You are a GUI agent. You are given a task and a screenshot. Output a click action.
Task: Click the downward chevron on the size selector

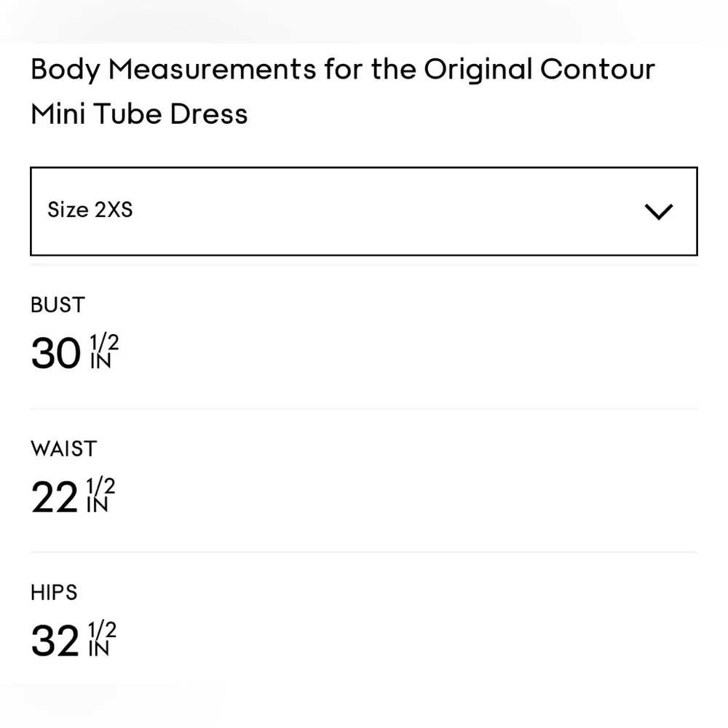[x=660, y=210]
